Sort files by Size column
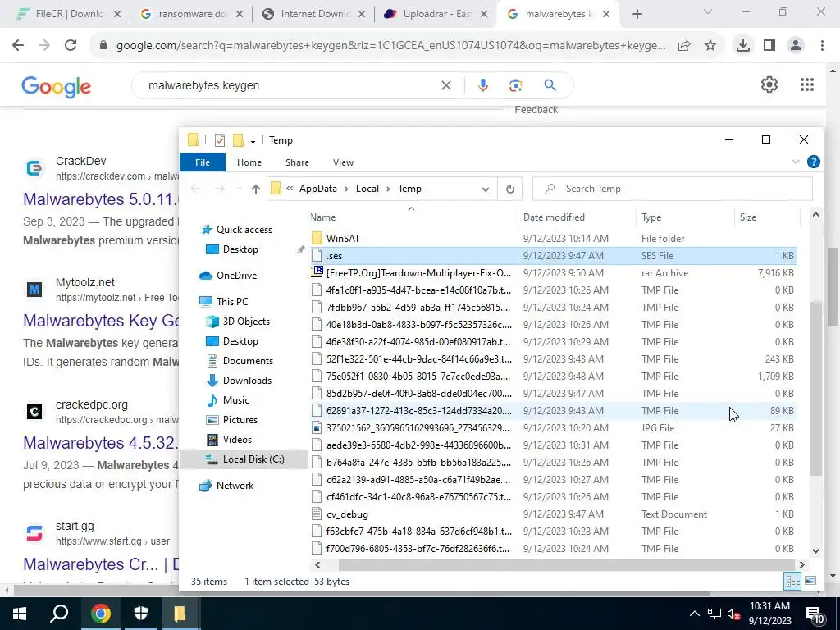The height and width of the screenshot is (630, 840). point(767,217)
